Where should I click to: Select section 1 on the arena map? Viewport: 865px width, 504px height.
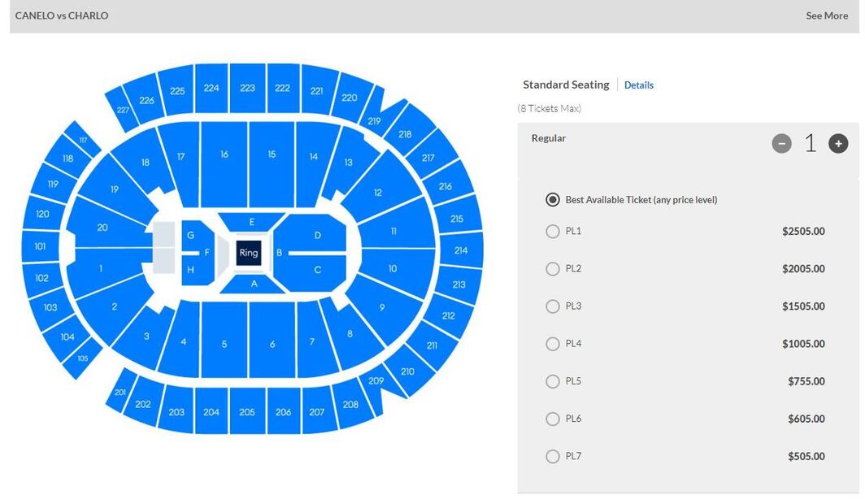(x=101, y=268)
